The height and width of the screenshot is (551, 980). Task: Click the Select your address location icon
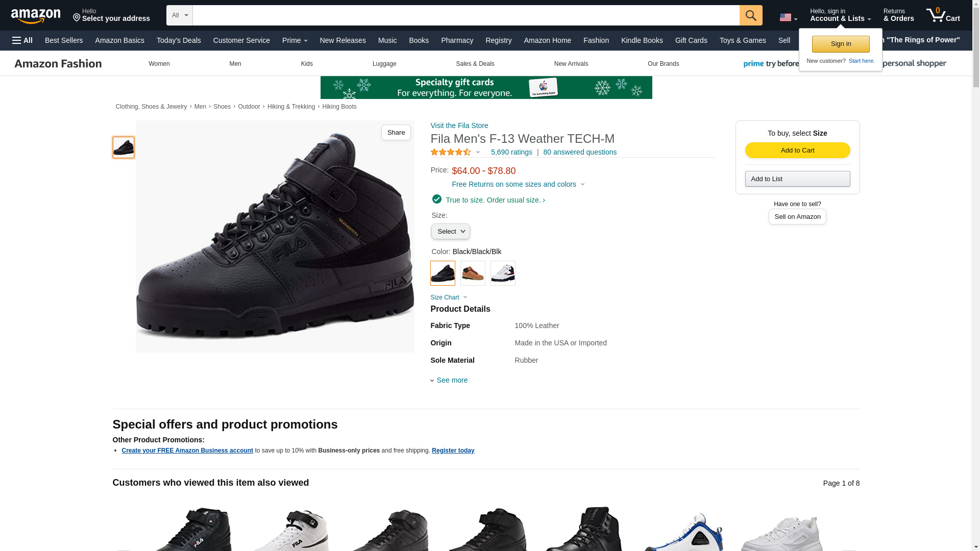(77, 18)
